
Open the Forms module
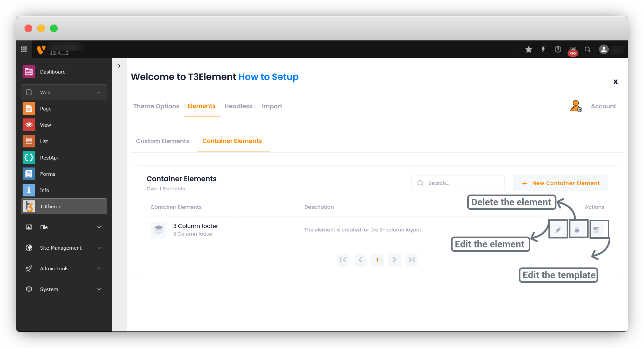64,174
